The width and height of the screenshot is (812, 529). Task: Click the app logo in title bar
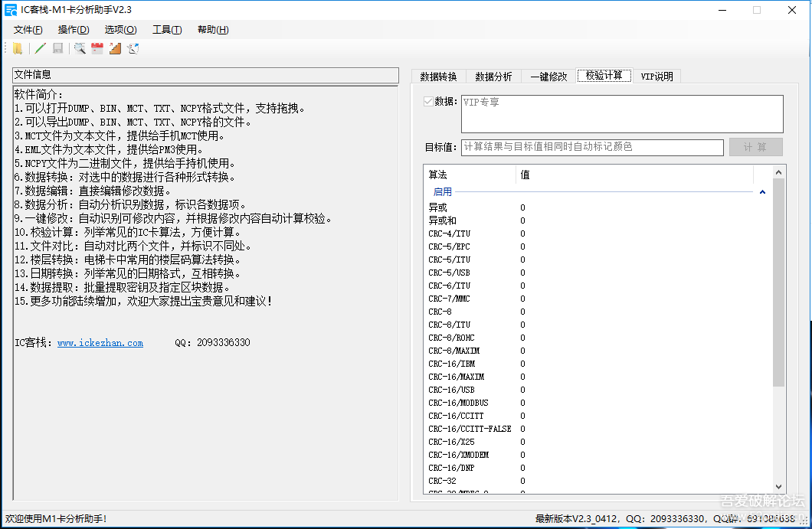point(11,10)
